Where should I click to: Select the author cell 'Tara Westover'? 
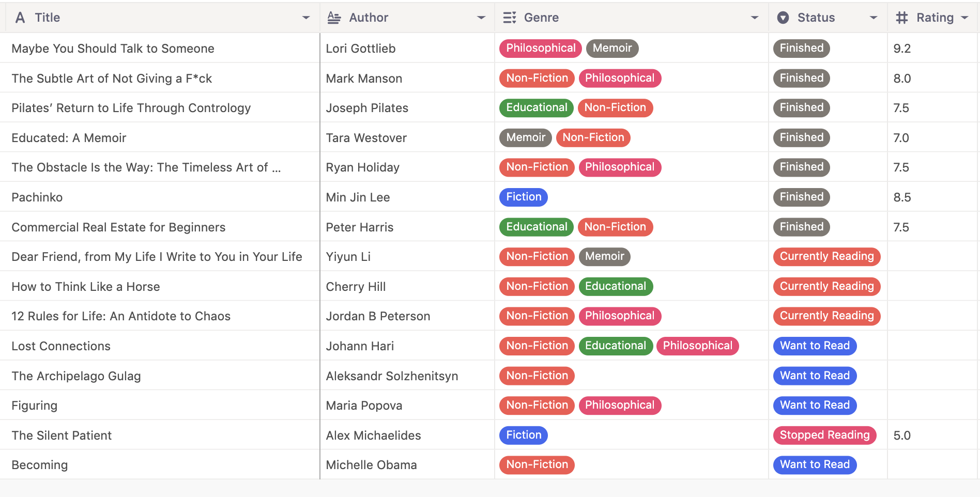pyautogui.click(x=407, y=137)
